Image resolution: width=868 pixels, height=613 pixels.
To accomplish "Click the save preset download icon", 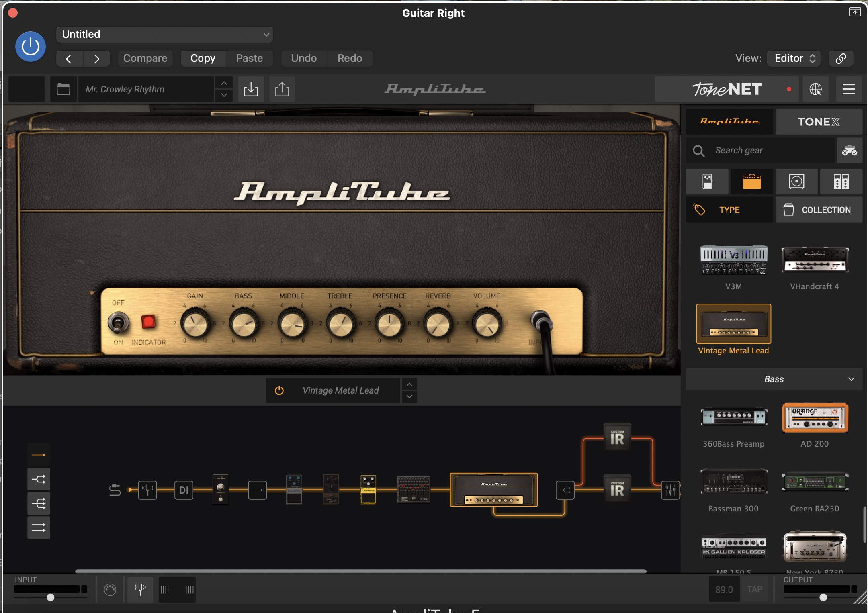I will tap(251, 89).
